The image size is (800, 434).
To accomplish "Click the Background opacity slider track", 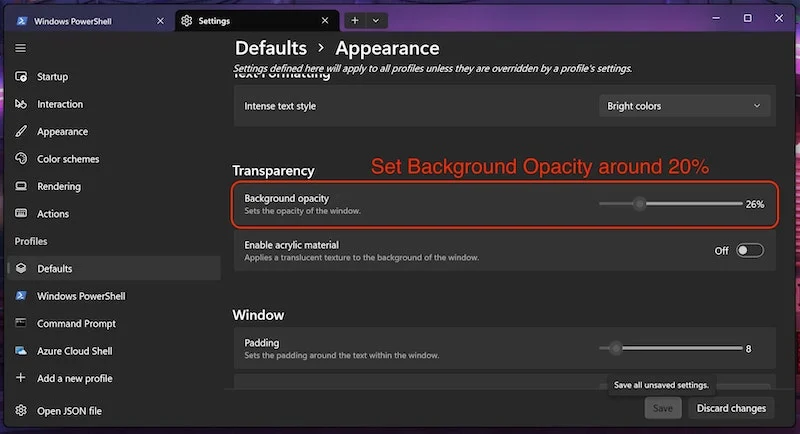I will [x=670, y=203].
